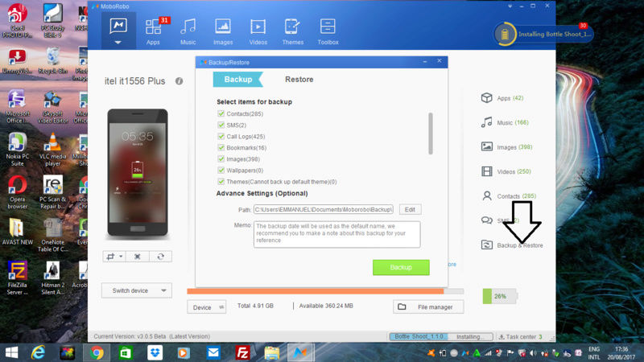Open the Themes section in toolbar
Viewport: 644px width, 362px height.
tap(293, 31)
